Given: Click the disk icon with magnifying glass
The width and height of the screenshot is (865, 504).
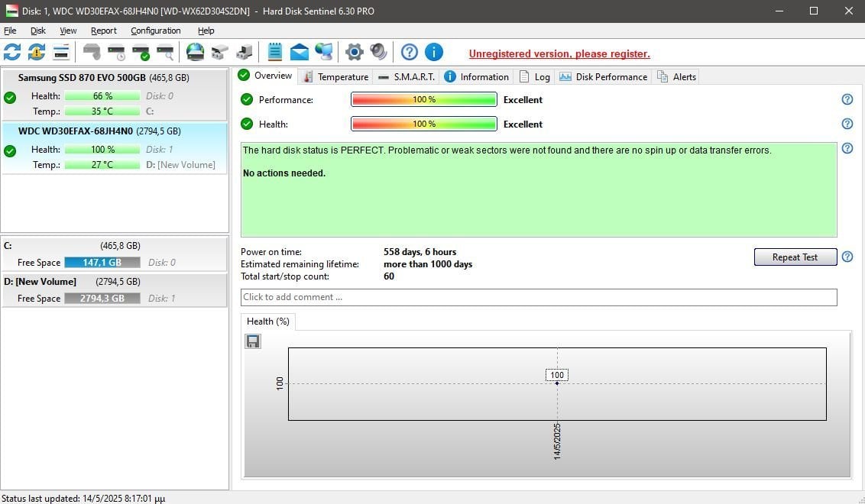Looking at the screenshot, I should 165,52.
